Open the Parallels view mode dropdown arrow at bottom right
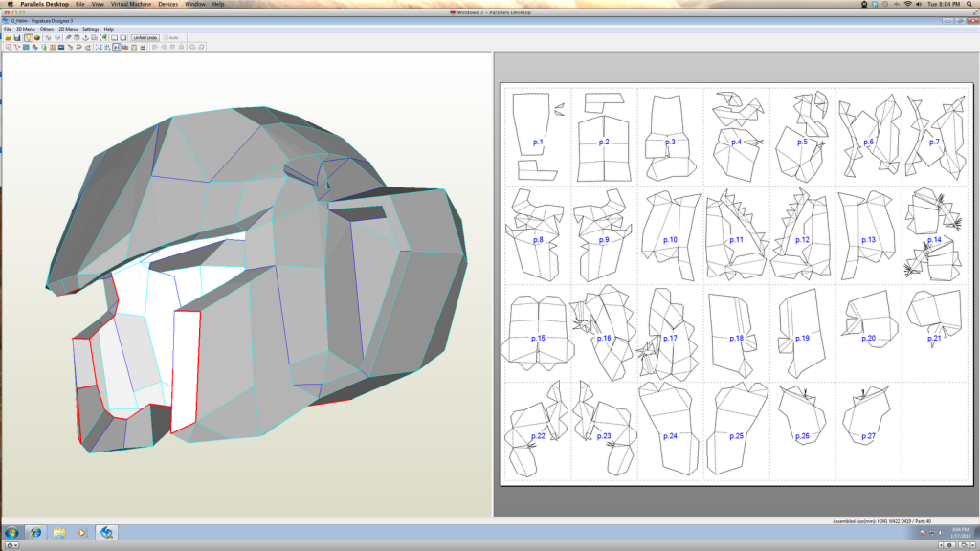Screen dimensions: 980x551 tap(972, 545)
